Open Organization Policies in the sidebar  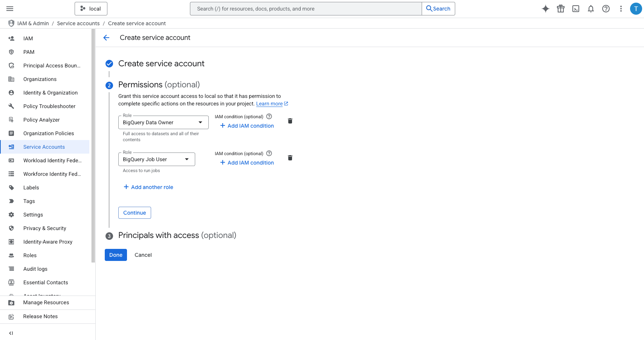point(45,133)
